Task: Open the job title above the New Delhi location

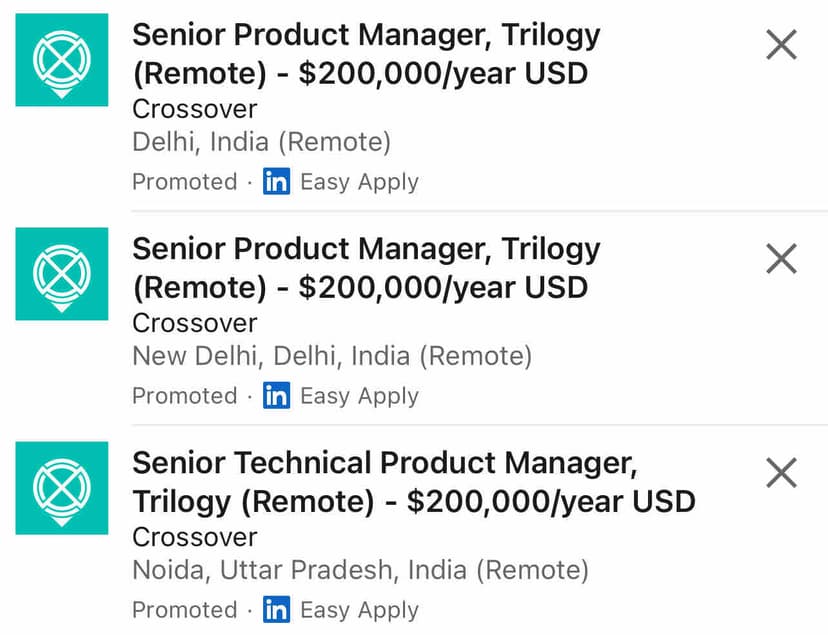Action: (x=366, y=268)
